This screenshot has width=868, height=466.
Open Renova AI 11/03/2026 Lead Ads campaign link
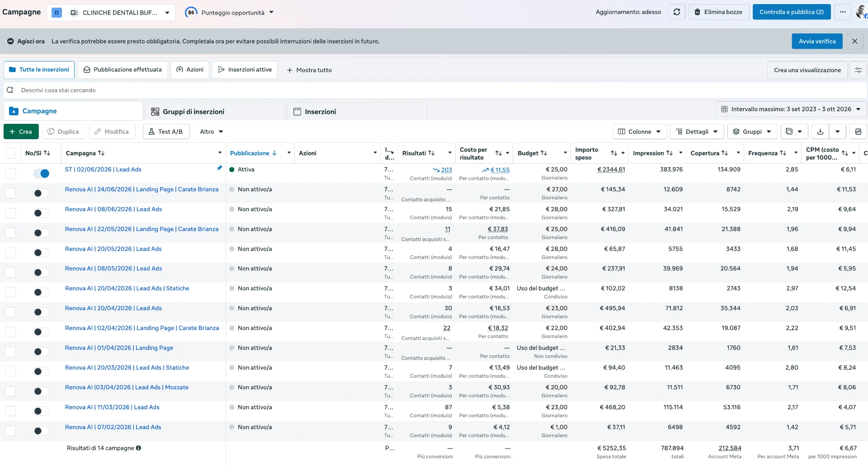[x=112, y=407]
